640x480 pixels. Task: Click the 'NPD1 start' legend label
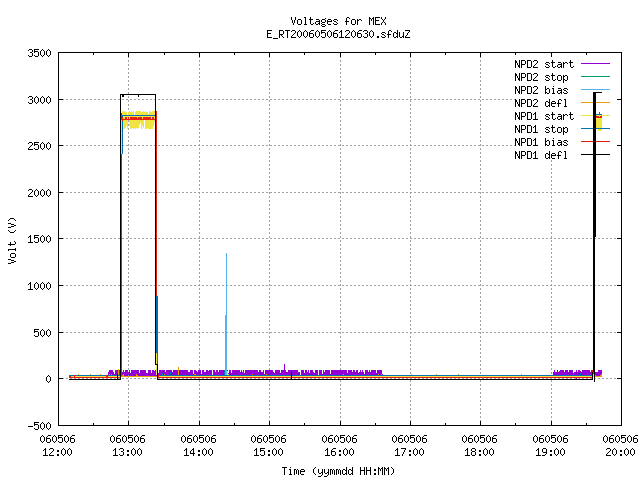544,116
